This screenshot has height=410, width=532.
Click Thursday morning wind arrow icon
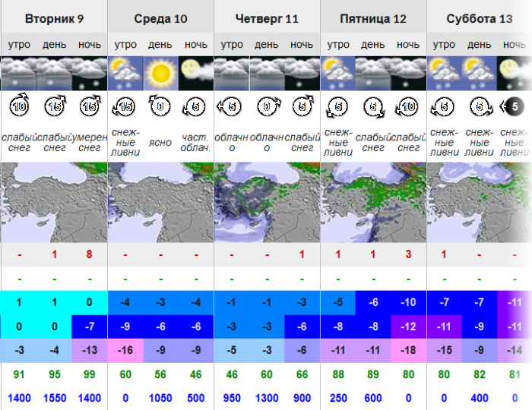tap(229, 107)
